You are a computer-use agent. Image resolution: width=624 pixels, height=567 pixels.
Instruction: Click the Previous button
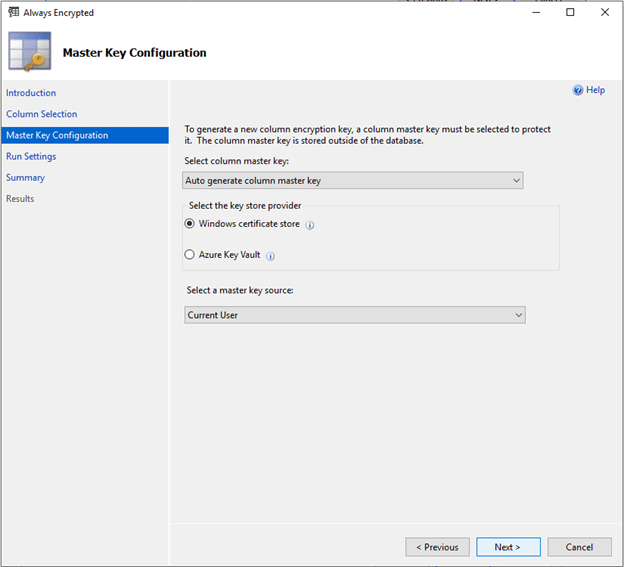[x=437, y=547]
